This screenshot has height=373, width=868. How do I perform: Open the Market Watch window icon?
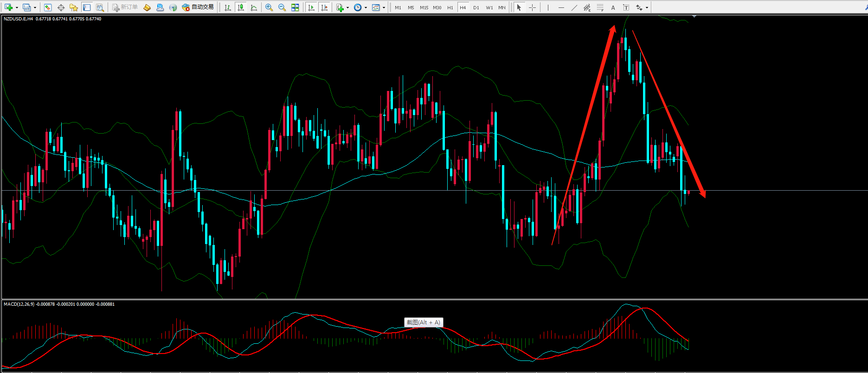(x=47, y=7)
